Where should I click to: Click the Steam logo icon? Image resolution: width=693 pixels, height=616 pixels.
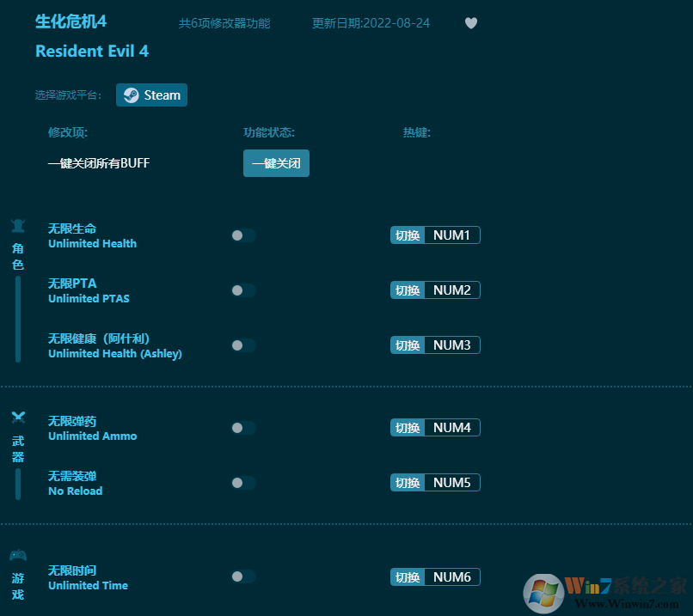[x=132, y=95]
